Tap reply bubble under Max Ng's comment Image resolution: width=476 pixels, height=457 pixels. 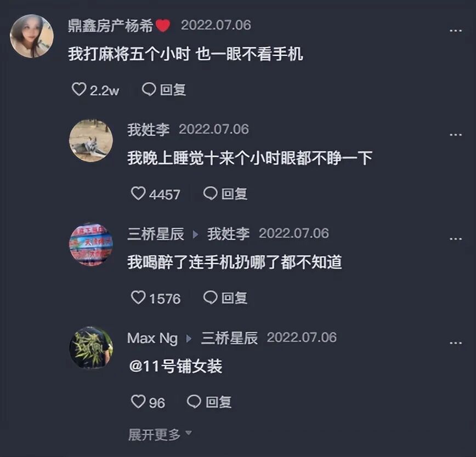tap(194, 402)
